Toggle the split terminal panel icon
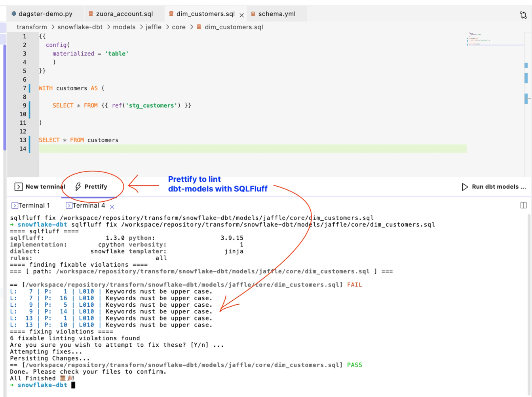The image size is (532, 397). pyautogui.click(x=523, y=205)
